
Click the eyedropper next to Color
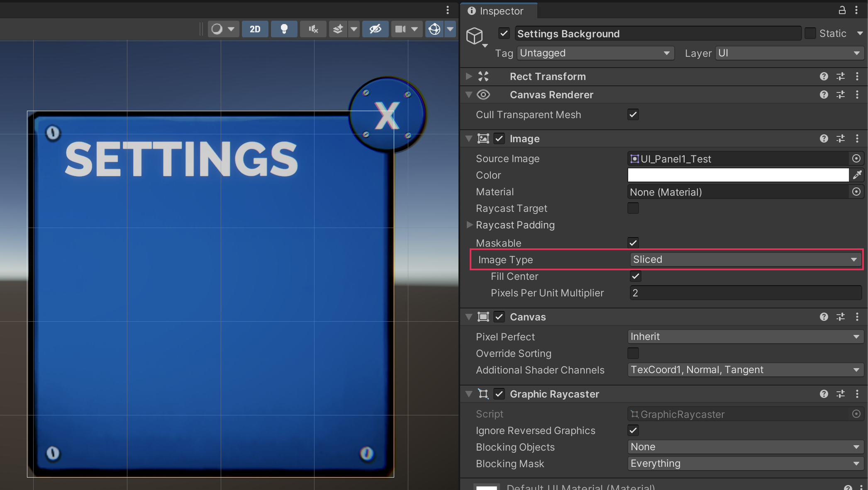coord(857,175)
